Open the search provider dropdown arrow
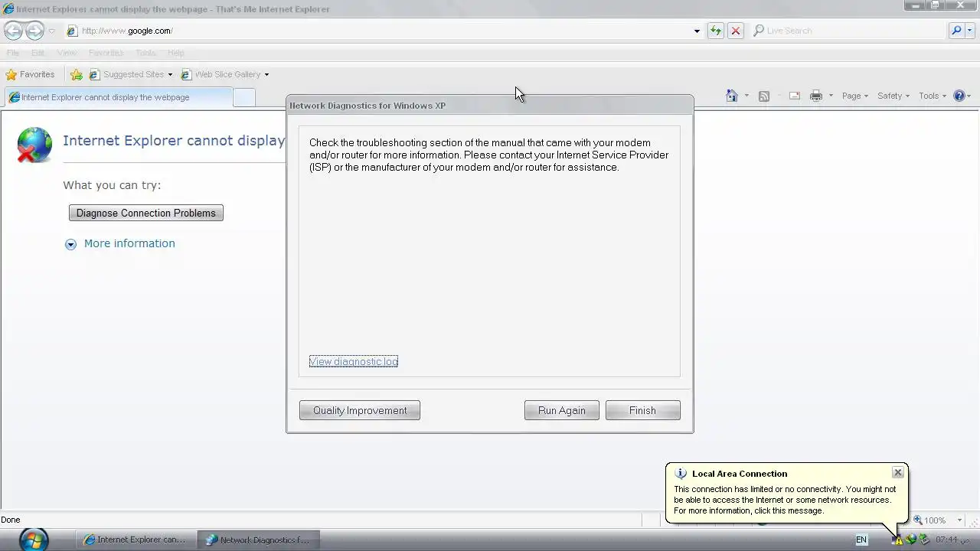The height and width of the screenshot is (551, 980). tap(969, 31)
